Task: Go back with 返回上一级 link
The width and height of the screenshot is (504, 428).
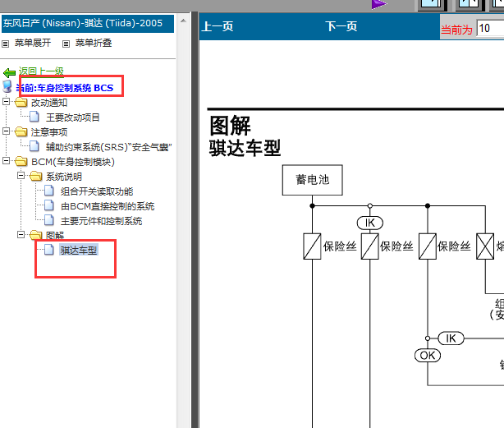Action: pyautogui.click(x=41, y=71)
